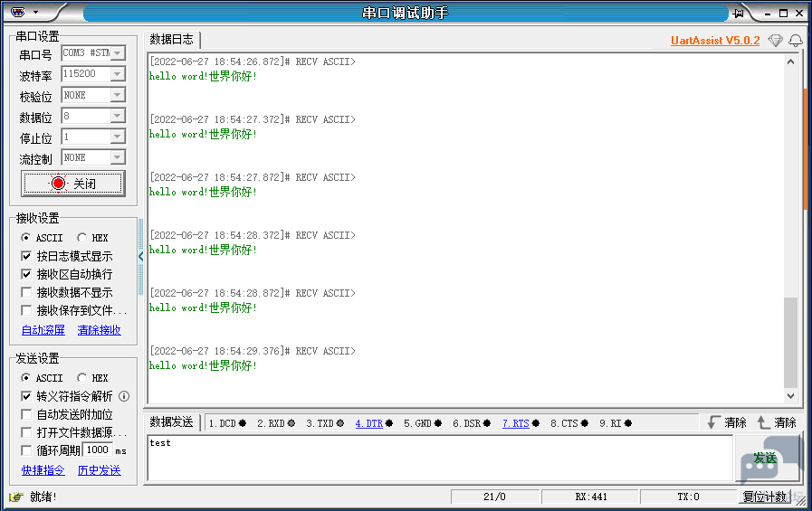Image resolution: width=812 pixels, height=511 pixels.
Task: Open the 快捷指令 link
Action: point(43,470)
